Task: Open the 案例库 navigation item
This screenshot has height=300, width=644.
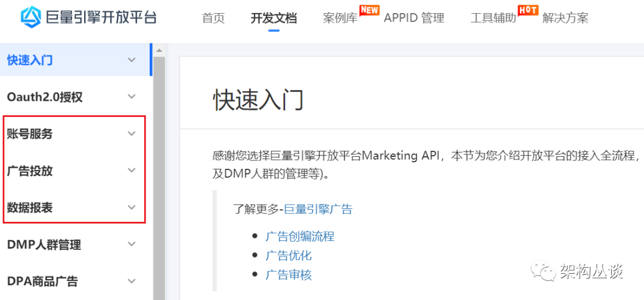Action: click(340, 18)
